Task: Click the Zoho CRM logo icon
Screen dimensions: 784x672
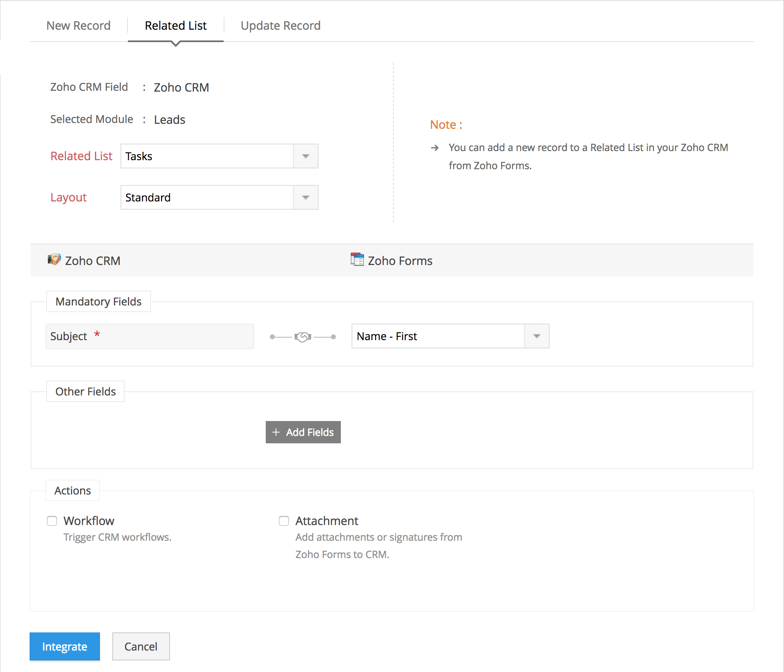Action: 54,260
